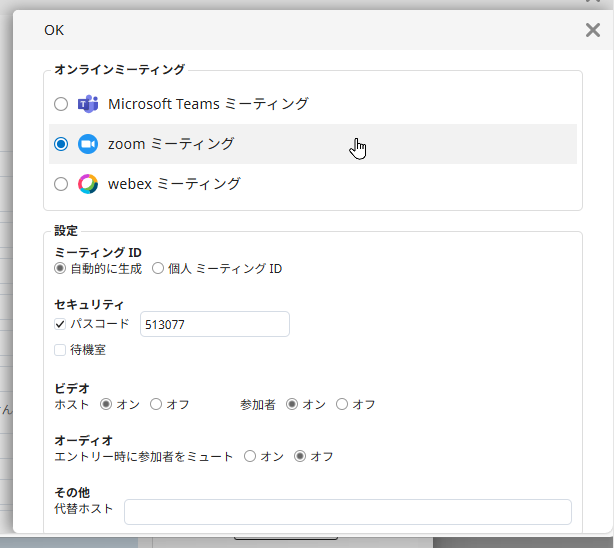Click the alternative host (代替ホスト) input field

(x=348, y=512)
